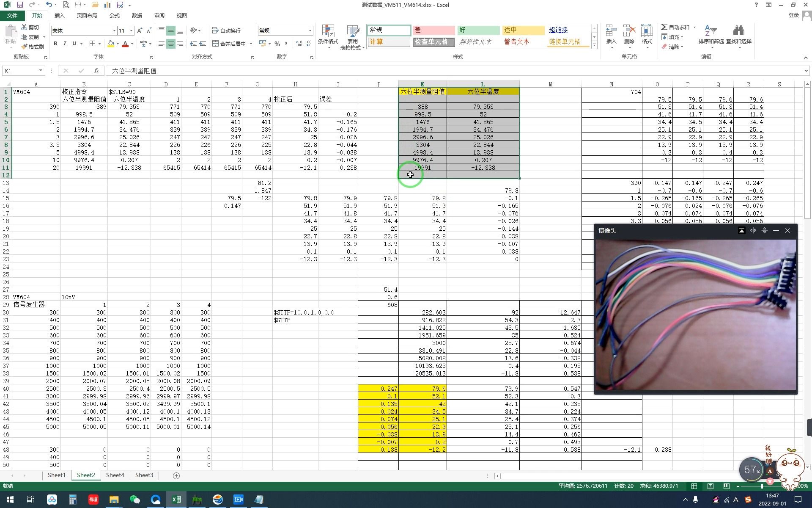The height and width of the screenshot is (508, 812).
Task: Expand the Name Box dropdown arrow
Action: (x=41, y=71)
